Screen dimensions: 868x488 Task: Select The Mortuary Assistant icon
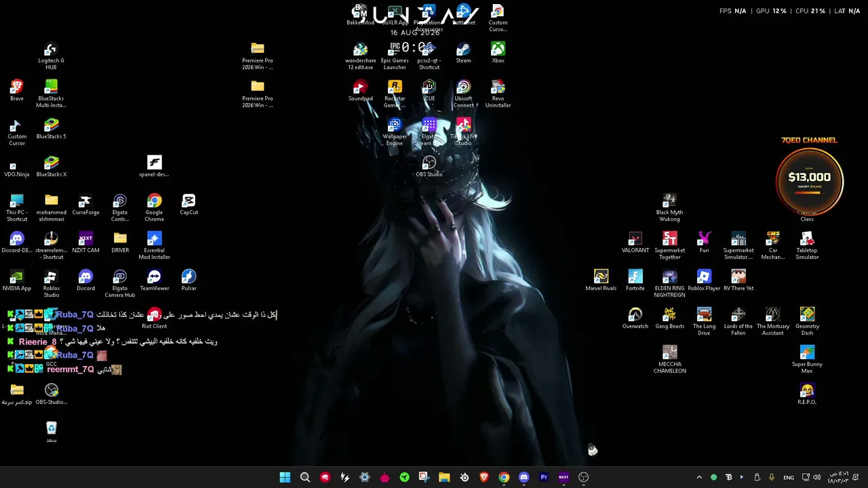click(772, 322)
